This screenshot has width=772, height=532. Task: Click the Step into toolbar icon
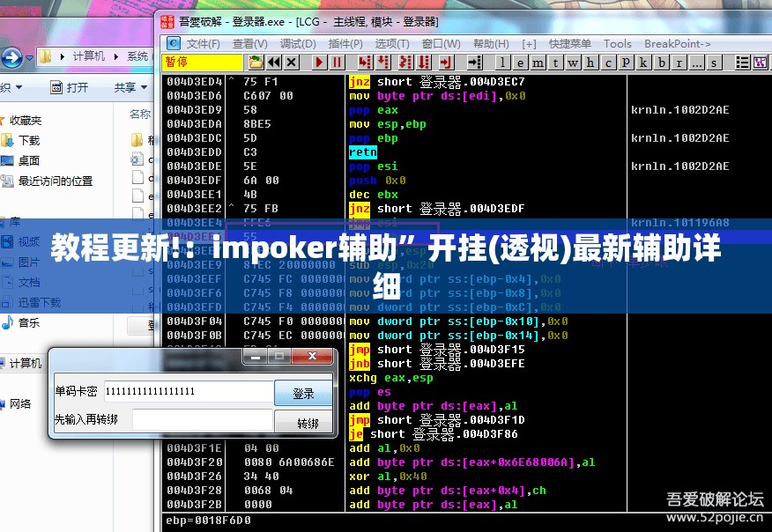coord(365,62)
